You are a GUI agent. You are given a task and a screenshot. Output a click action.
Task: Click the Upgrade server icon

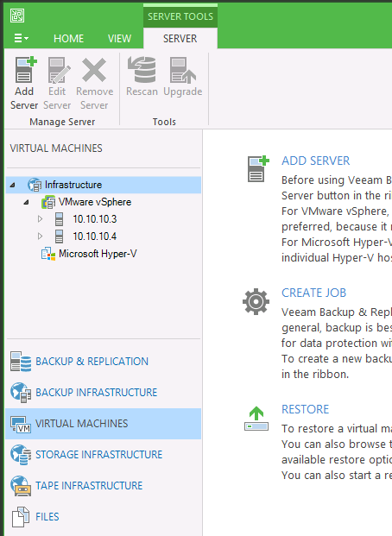183,70
